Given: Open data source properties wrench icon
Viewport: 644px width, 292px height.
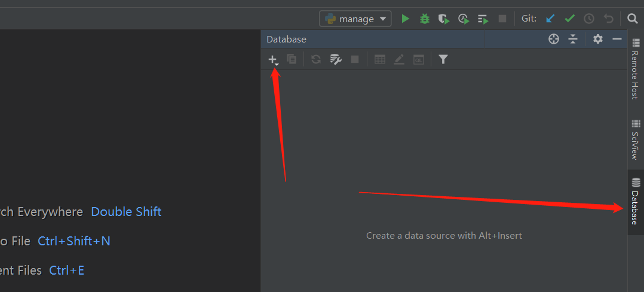Looking at the screenshot, I should 336,59.
